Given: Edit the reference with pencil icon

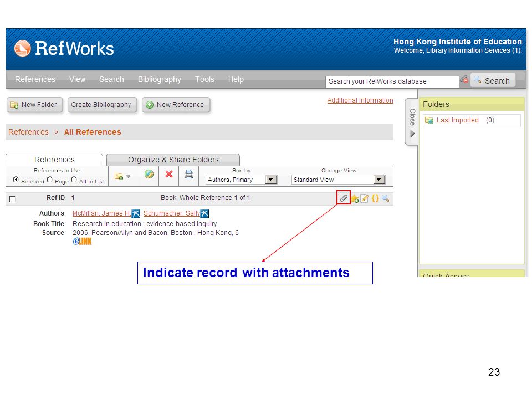Looking at the screenshot, I should pos(365,198).
